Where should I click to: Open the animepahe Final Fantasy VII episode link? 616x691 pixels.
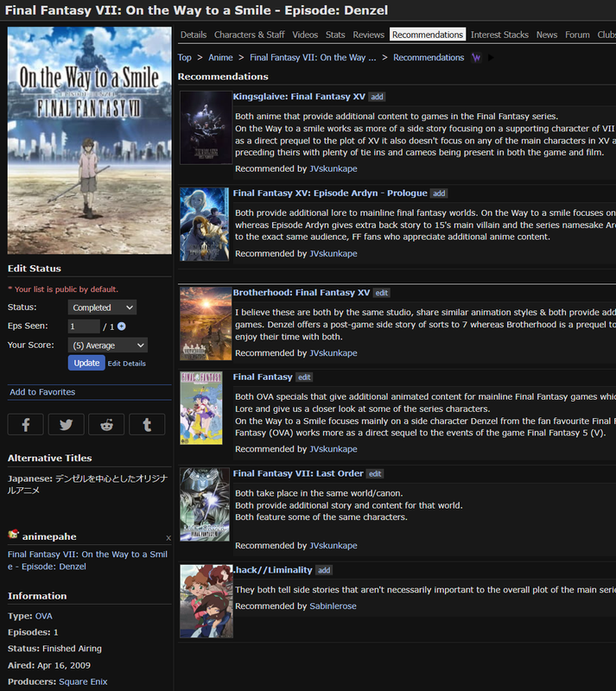coord(87,560)
